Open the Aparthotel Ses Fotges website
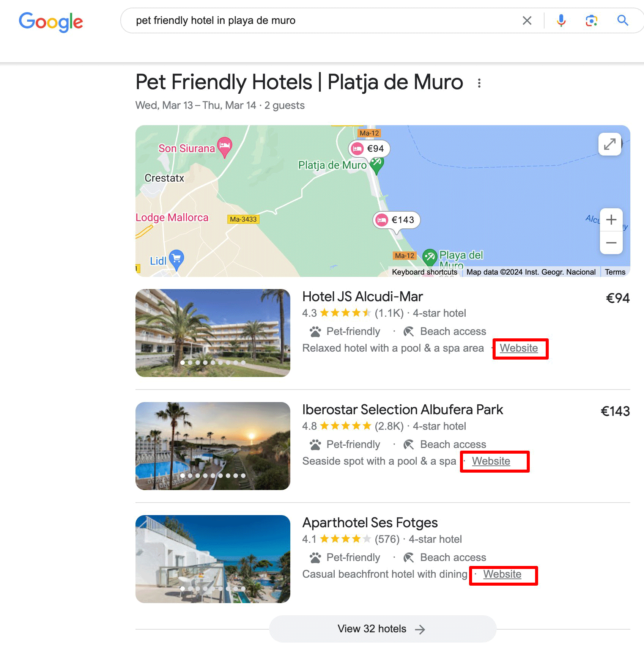644x660 pixels. [502, 574]
